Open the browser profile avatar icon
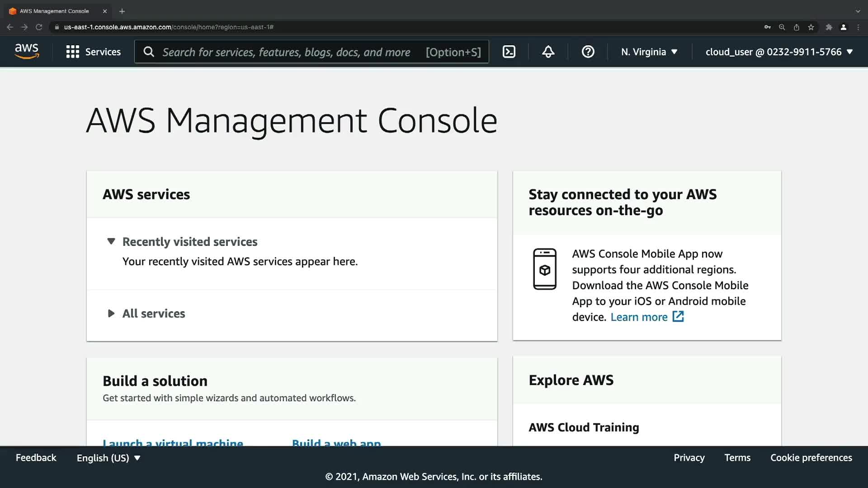The width and height of the screenshot is (868, 488). (x=843, y=27)
